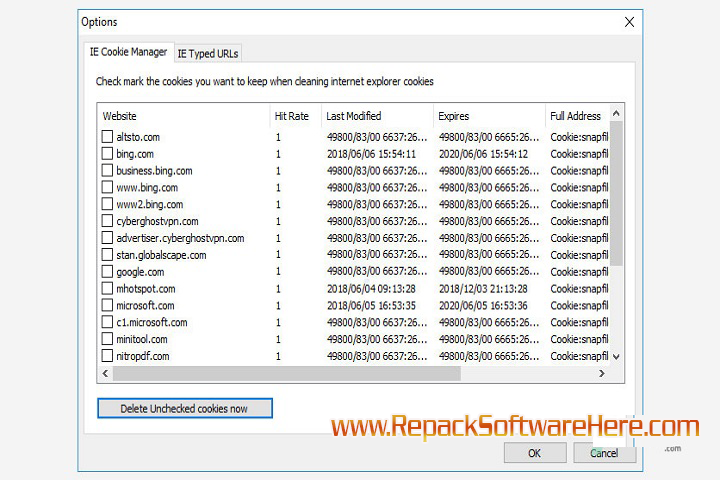Viewport: 720px width, 480px height.
Task: Check the stan.globalscape.com checkbox
Action: click(107, 254)
